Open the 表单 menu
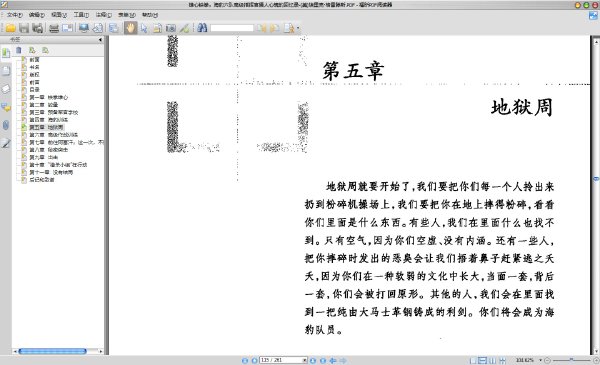 pyautogui.click(x=127, y=15)
